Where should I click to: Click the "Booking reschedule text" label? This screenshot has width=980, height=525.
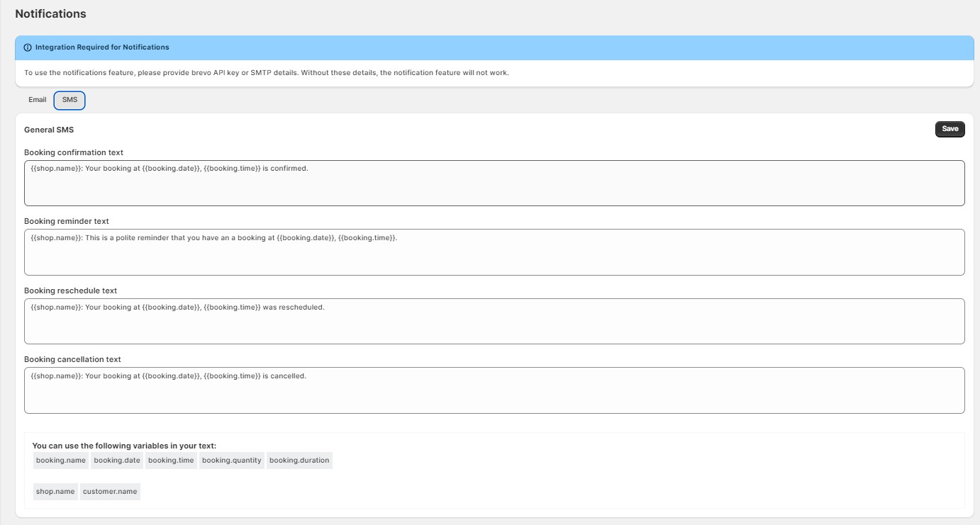click(70, 290)
